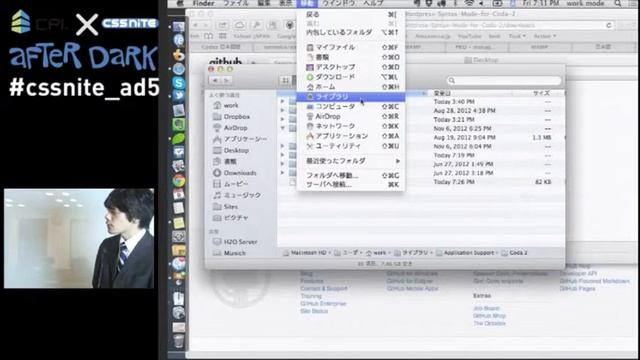The width and height of the screenshot is (640, 360).
Task: Expand folder modified Today 3:40 PM
Action: pos(282,102)
